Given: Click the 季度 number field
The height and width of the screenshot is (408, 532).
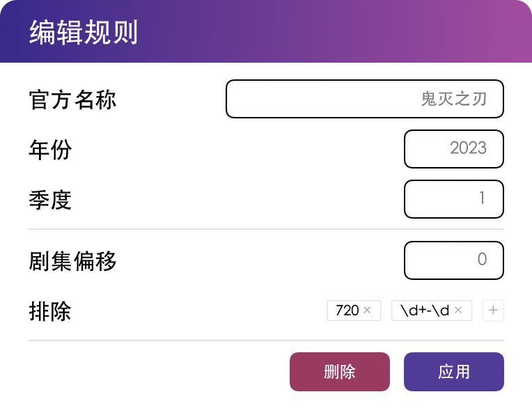Looking at the screenshot, I should [x=453, y=199].
